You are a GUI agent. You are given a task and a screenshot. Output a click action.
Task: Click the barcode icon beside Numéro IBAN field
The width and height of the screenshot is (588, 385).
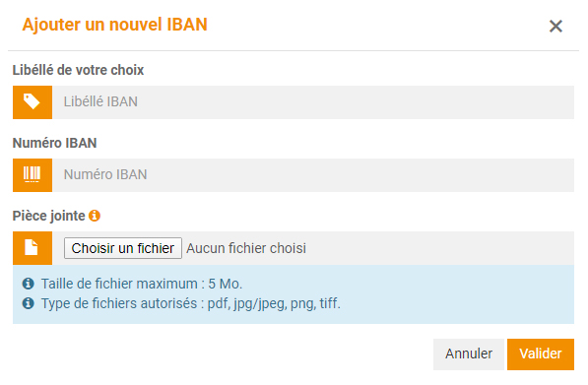pos(33,175)
